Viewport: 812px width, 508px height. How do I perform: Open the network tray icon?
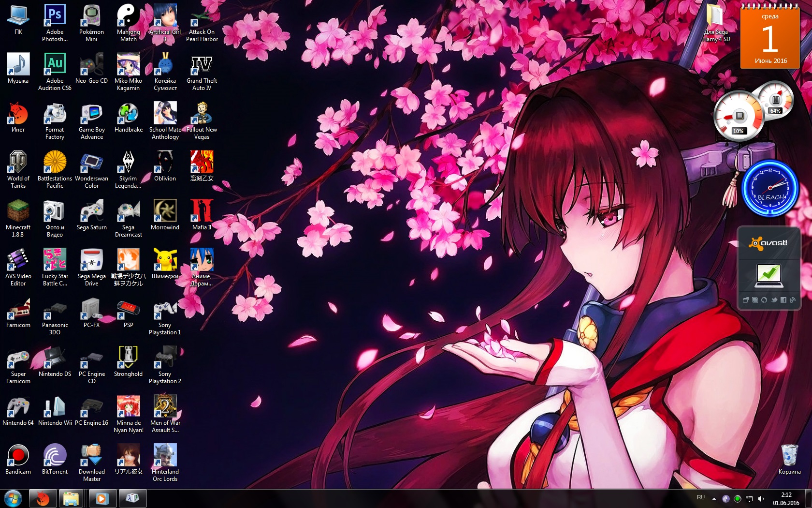tap(749, 499)
